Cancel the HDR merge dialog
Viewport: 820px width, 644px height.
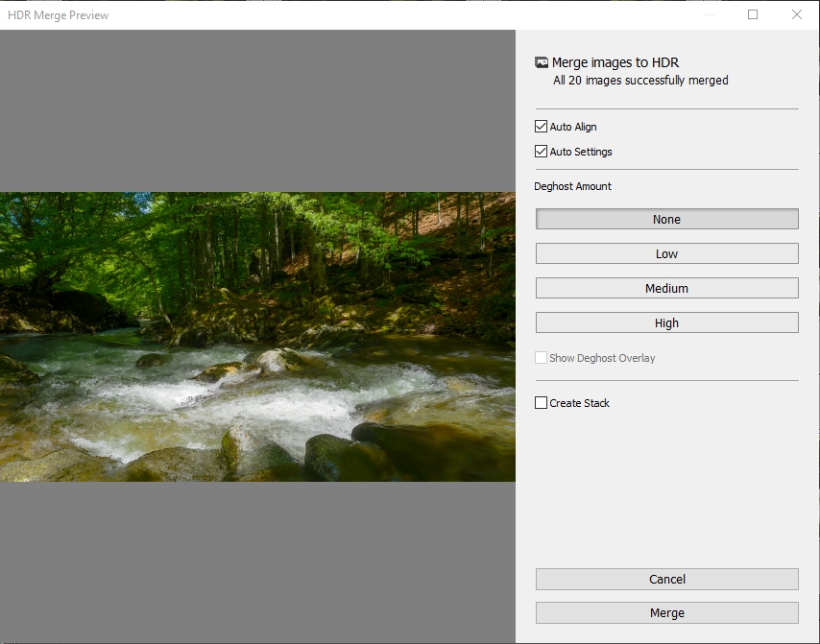click(x=666, y=579)
